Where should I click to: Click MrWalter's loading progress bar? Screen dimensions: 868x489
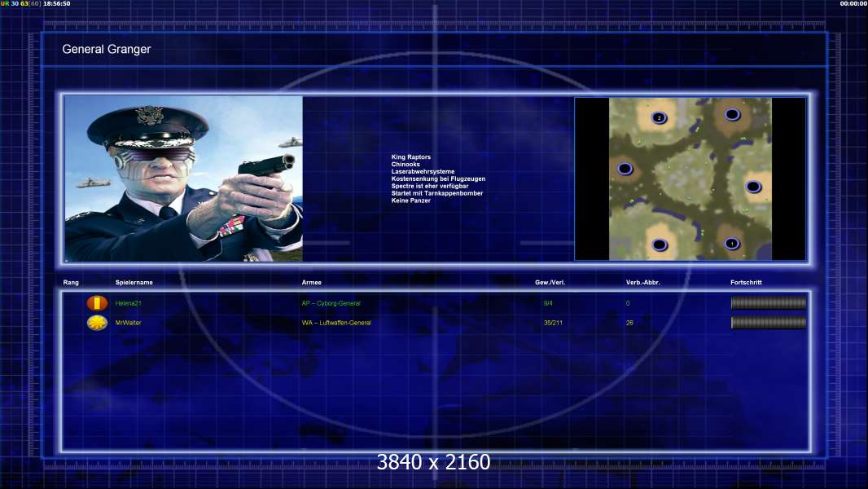click(x=769, y=322)
